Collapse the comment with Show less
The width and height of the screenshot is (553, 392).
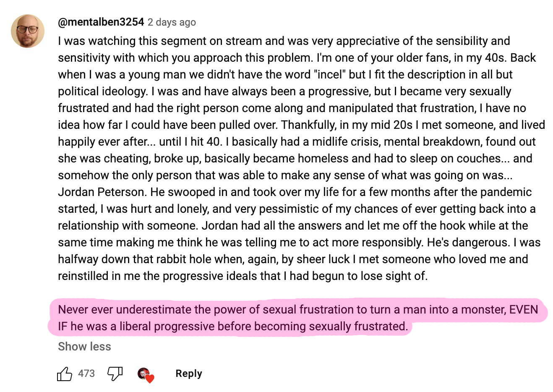84,347
